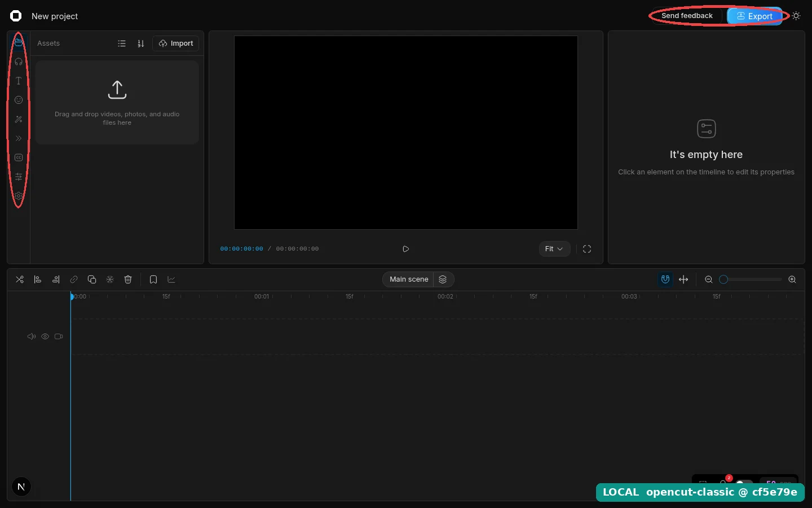
Task: Select the split scissors tool
Action: [20, 279]
